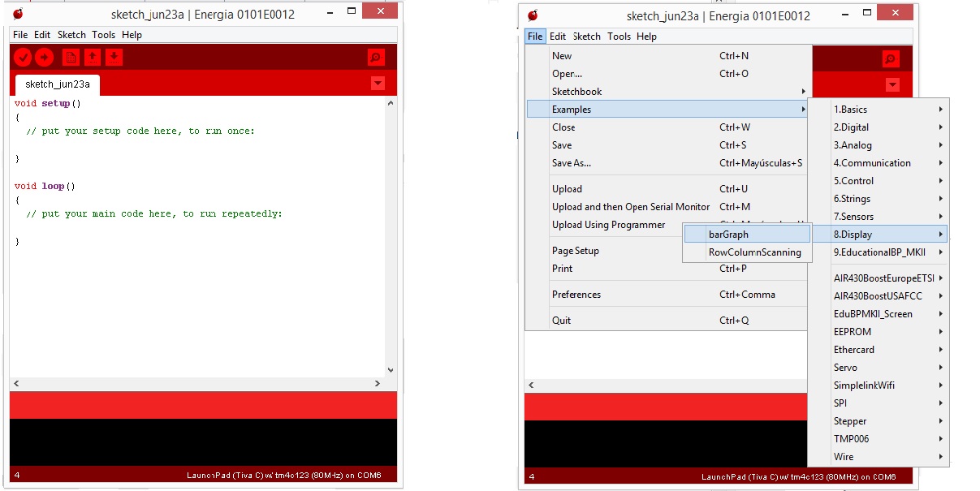Viewport: 980px width, 491px height.
Task: Expand 4.Communication examples submenu
Action: [x=878, y=163]
